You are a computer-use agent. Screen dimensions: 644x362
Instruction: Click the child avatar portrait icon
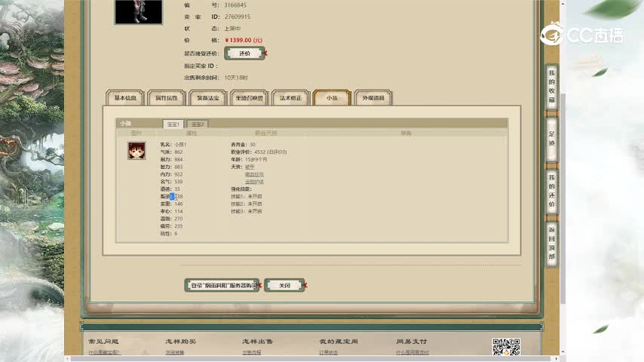tap(136, 150)
